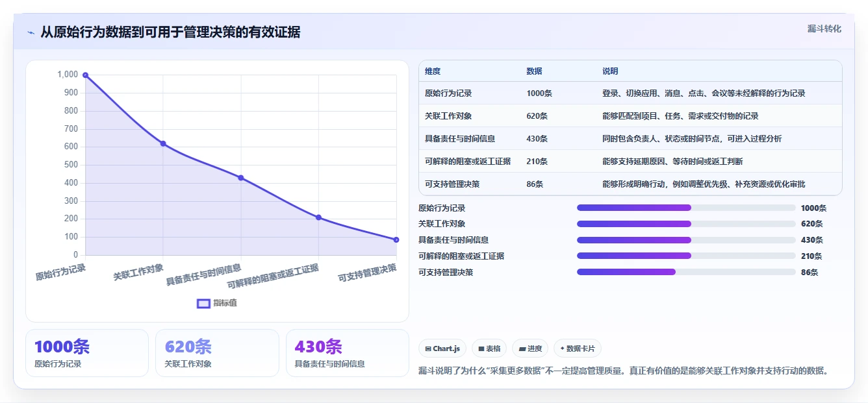868x403 pixels.
Task: Click the icon in the 表格 chip
Action: [481, 348]
